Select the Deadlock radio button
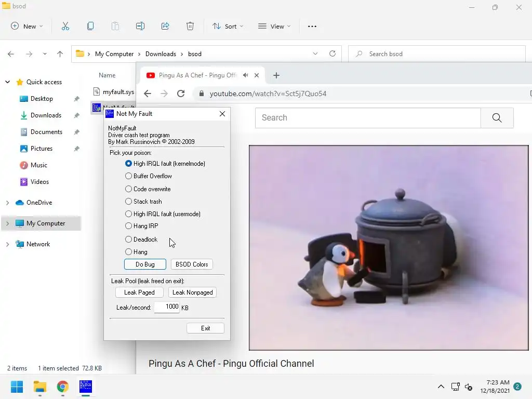532x399 pixels. coord(129,240)
